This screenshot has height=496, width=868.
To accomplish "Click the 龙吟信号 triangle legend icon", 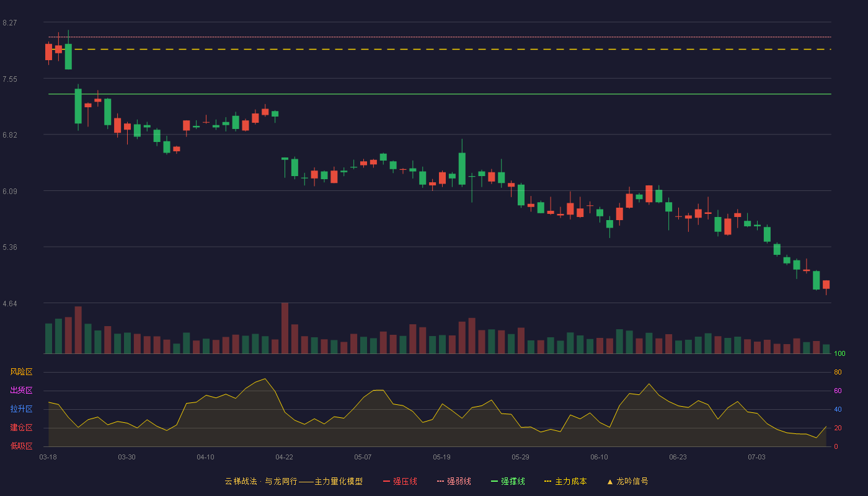I will pos(610,481).
